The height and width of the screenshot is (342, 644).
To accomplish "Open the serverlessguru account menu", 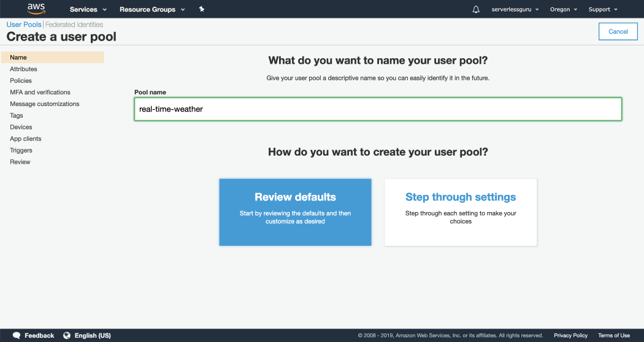I will coord(515,9).
